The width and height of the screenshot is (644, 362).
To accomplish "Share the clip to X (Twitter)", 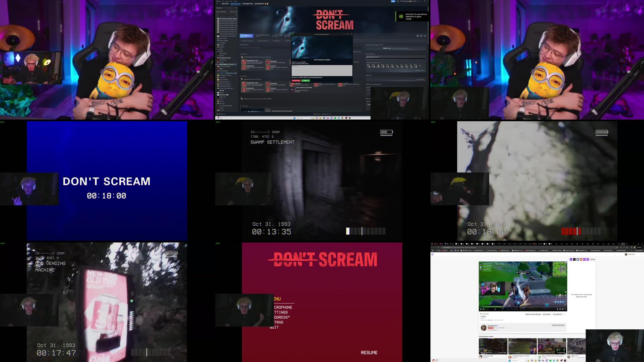I will pyautogui.click(x=574, y=259).
